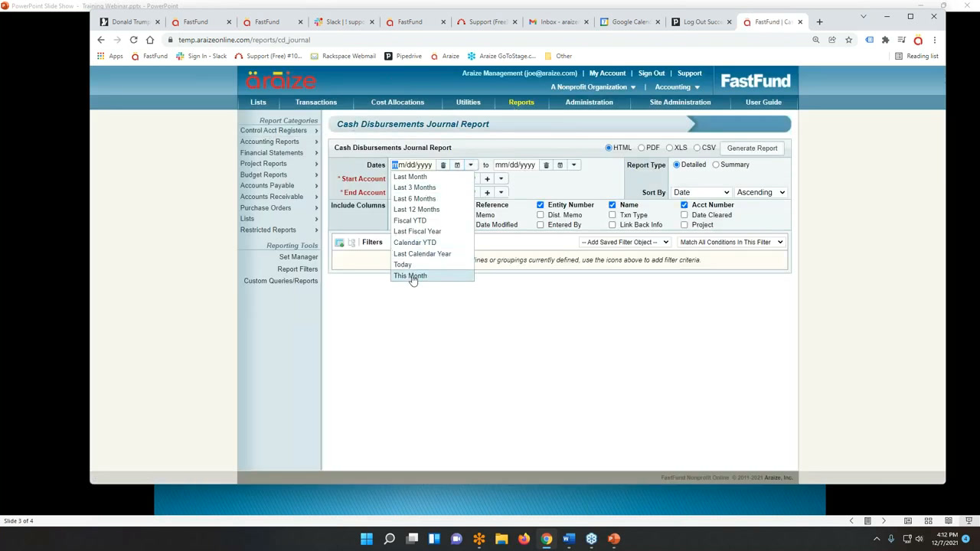Choose Summary report type

coord(716,165)
